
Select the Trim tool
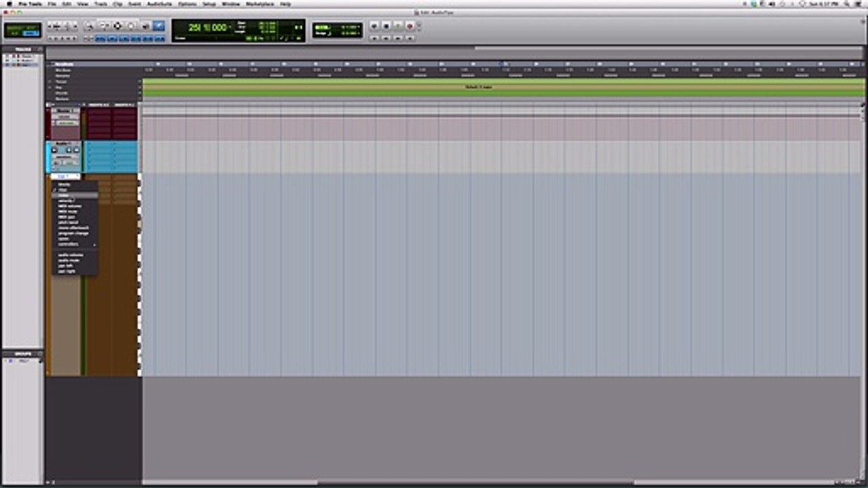pos(104,26)
